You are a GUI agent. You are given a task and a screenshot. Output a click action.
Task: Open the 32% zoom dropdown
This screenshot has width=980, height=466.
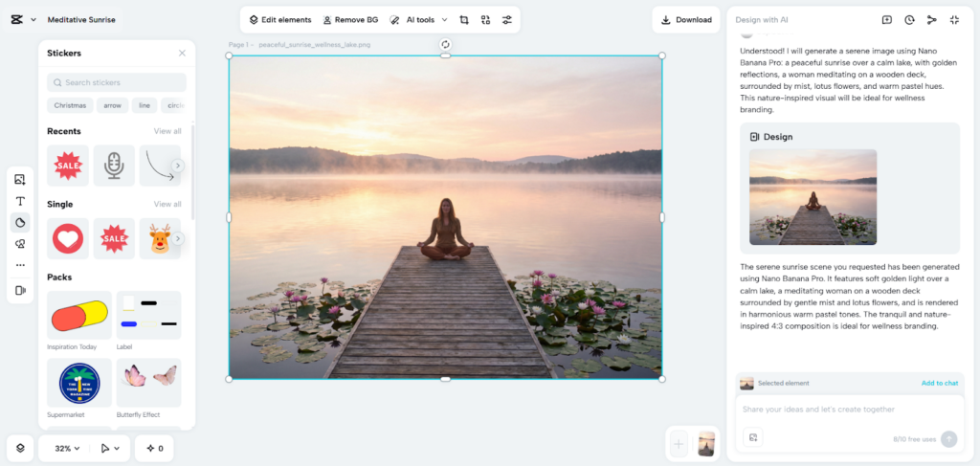click(x=67, y=448)
